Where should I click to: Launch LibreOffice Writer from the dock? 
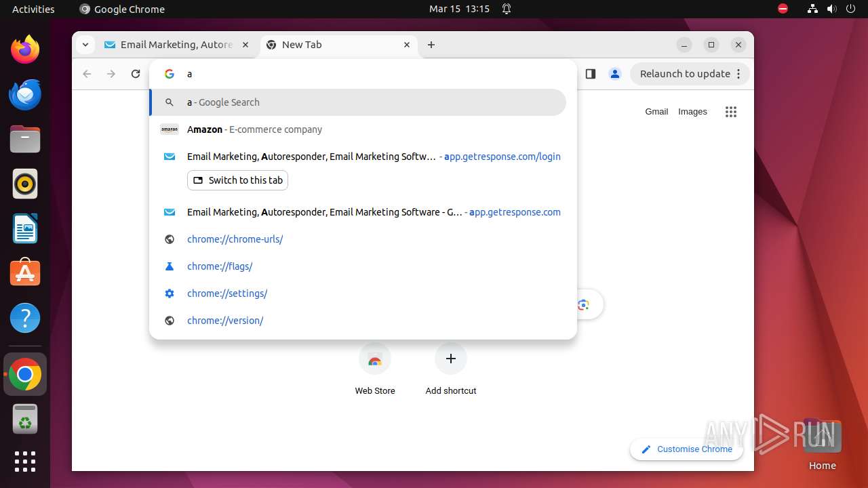tap(25, 228)
